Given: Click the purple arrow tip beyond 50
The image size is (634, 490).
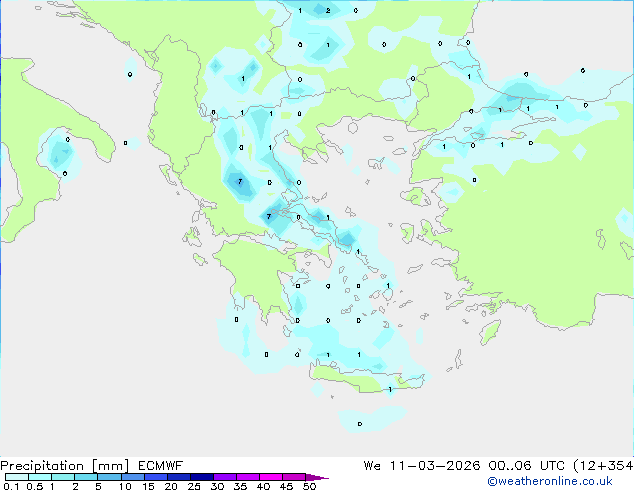Looking at the screenshot, I should click(x=317, y=477).
